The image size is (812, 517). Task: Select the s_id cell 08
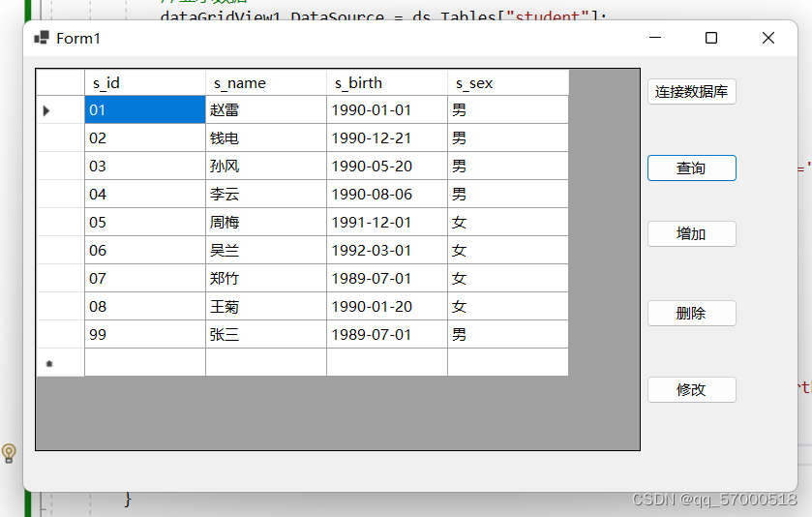coord(145,306)
